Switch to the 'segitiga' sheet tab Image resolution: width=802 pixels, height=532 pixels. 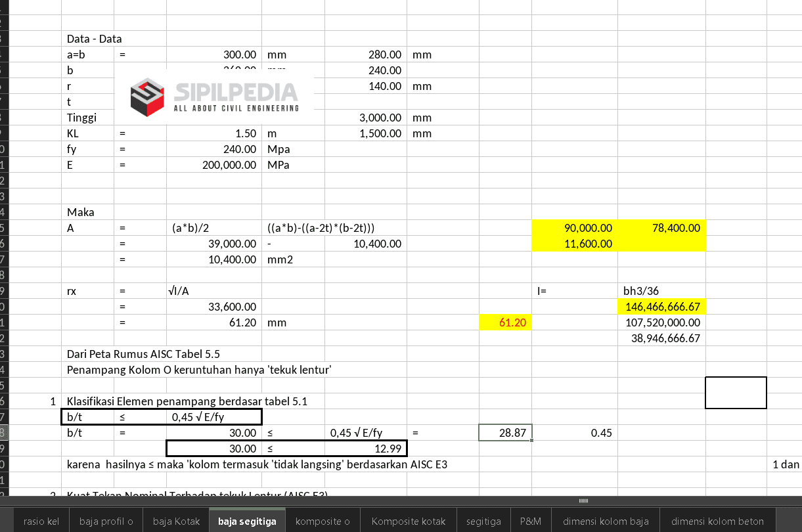pos(483,521)
